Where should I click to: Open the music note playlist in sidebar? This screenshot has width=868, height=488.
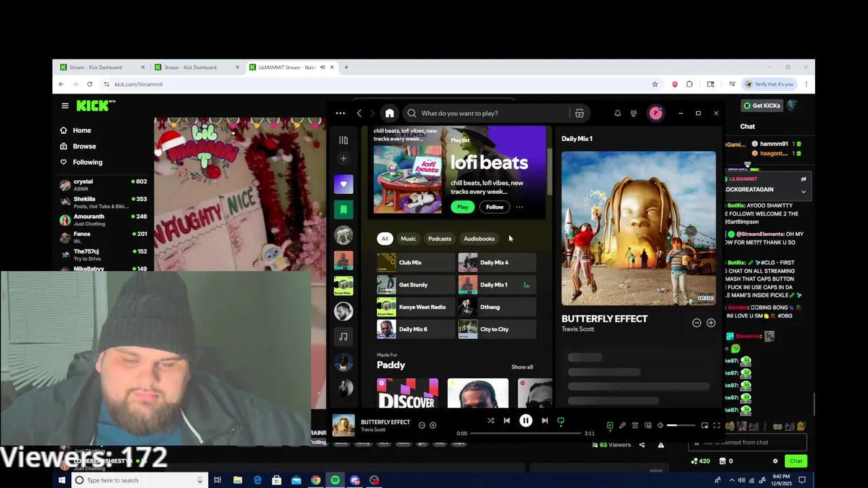343,337
